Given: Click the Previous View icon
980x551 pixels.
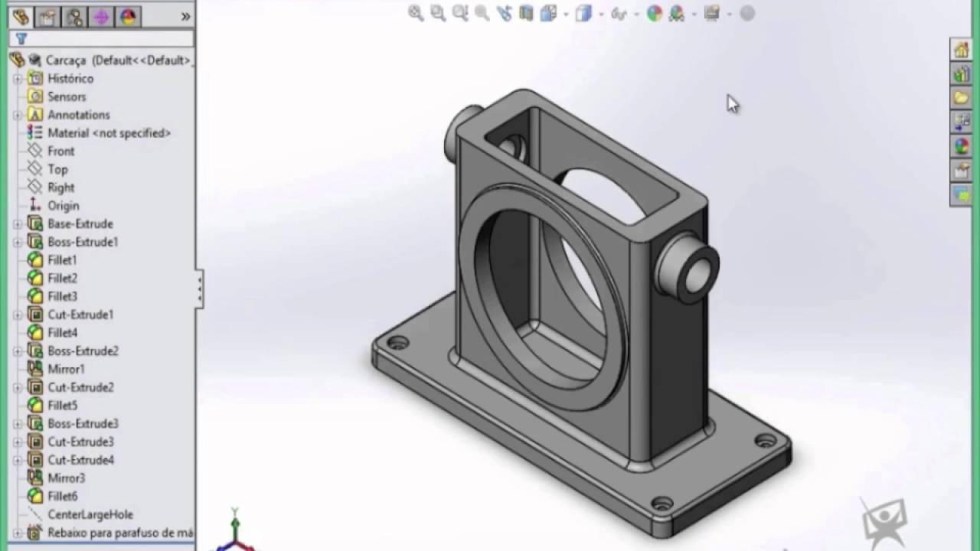Looking at the screenshot, I should [504, 13].
